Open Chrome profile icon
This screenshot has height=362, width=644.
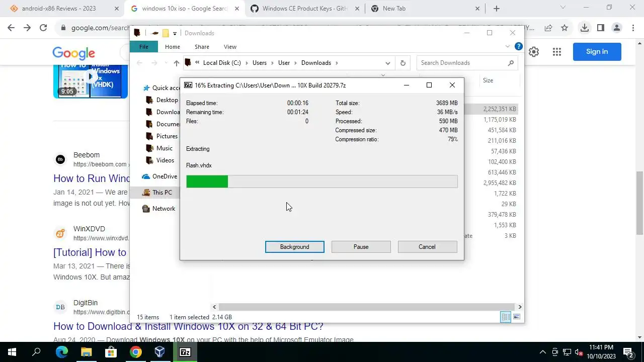coord(617,28)
